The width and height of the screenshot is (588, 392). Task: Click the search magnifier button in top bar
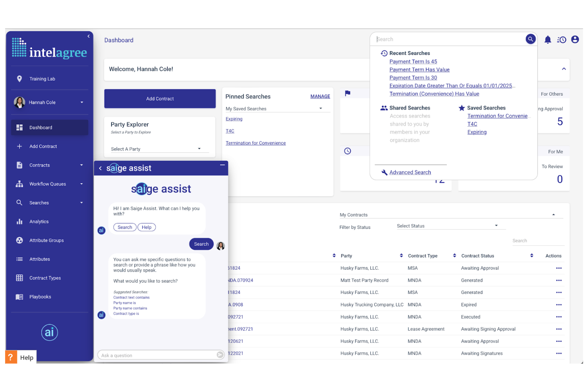click(530, 39)
